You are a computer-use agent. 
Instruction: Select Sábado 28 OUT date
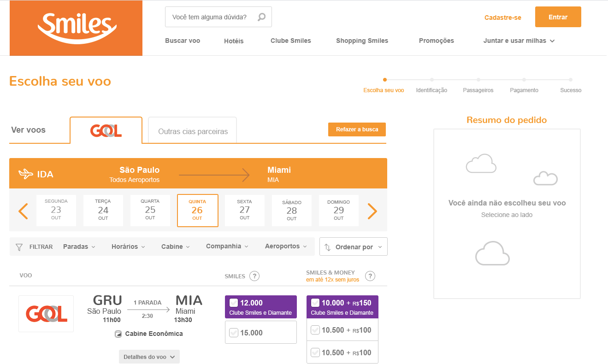[292, 210]
